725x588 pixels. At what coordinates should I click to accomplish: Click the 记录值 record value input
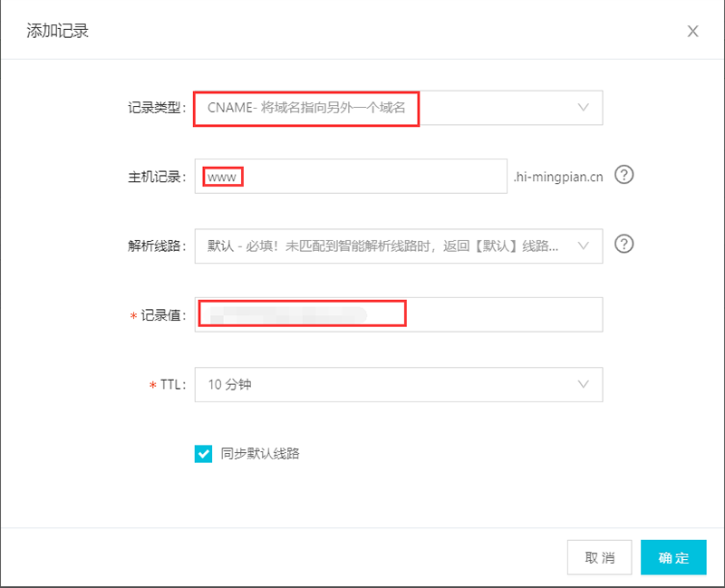(399, 314)
